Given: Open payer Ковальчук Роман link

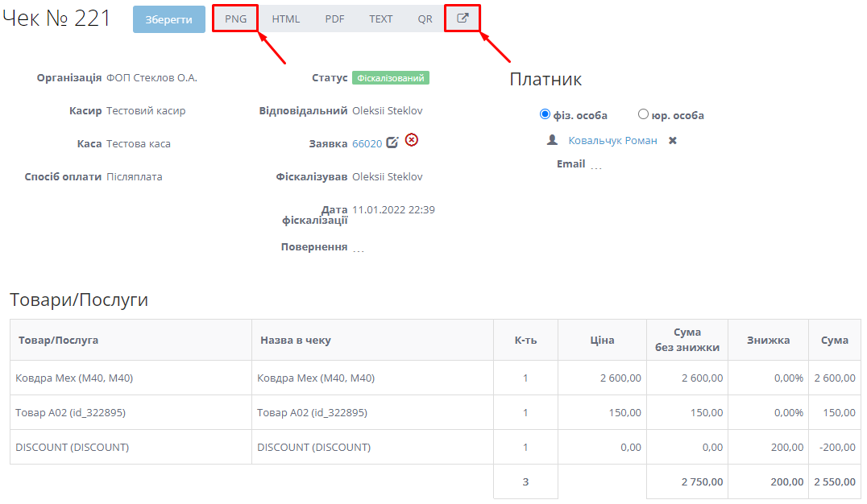Looking at the screenshot, I should (x=612, y=141).
